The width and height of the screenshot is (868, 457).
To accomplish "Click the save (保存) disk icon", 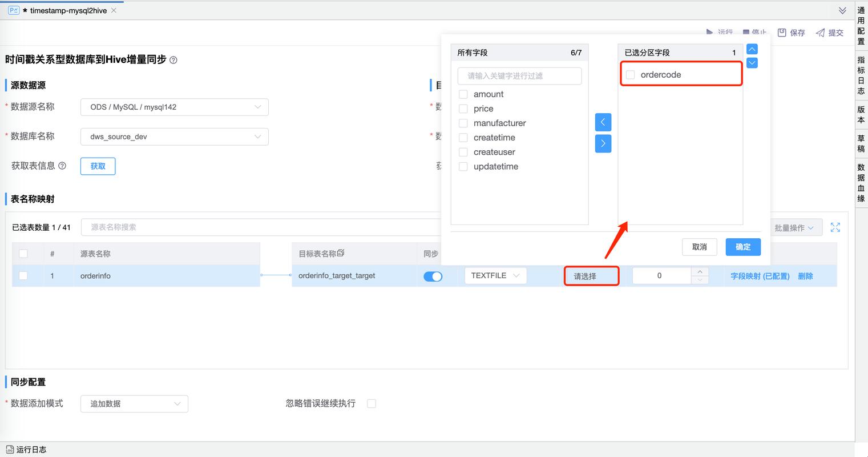I will [782, 33].
